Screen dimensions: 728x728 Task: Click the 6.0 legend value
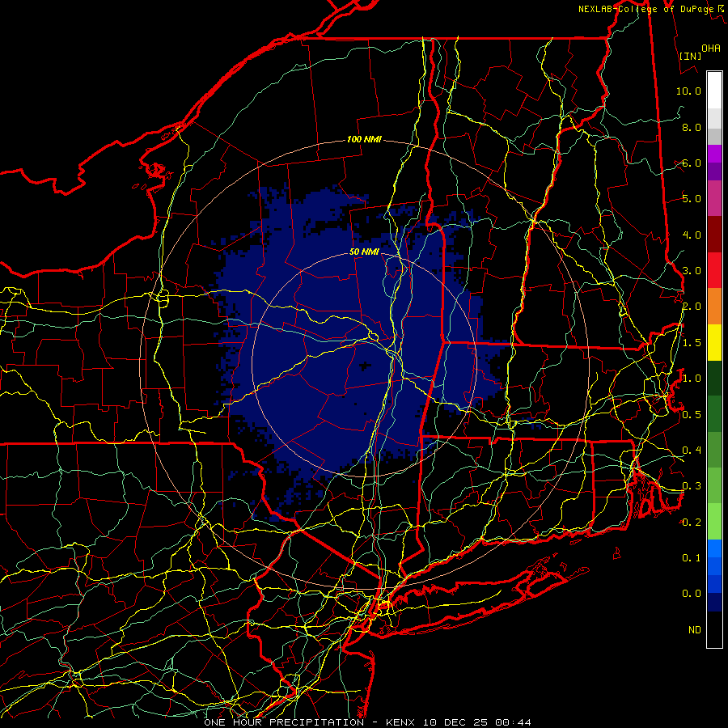click(692, 163)
